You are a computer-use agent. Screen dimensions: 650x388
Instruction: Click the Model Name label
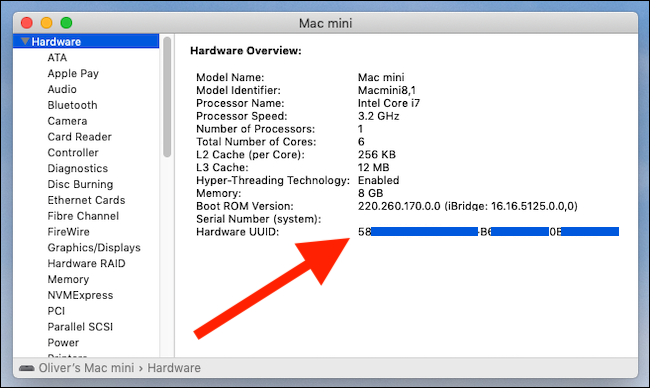tap(230, 78)
